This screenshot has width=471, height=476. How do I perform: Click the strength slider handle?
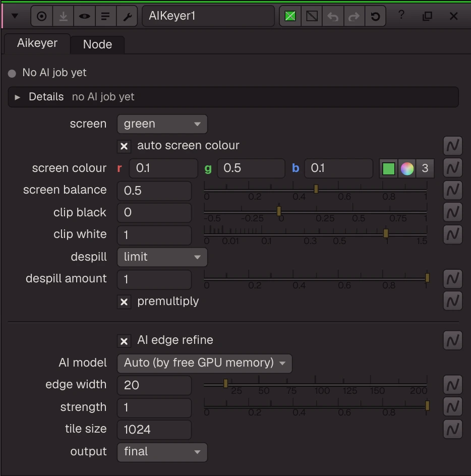pyautogui.click(x=427, y=405)
